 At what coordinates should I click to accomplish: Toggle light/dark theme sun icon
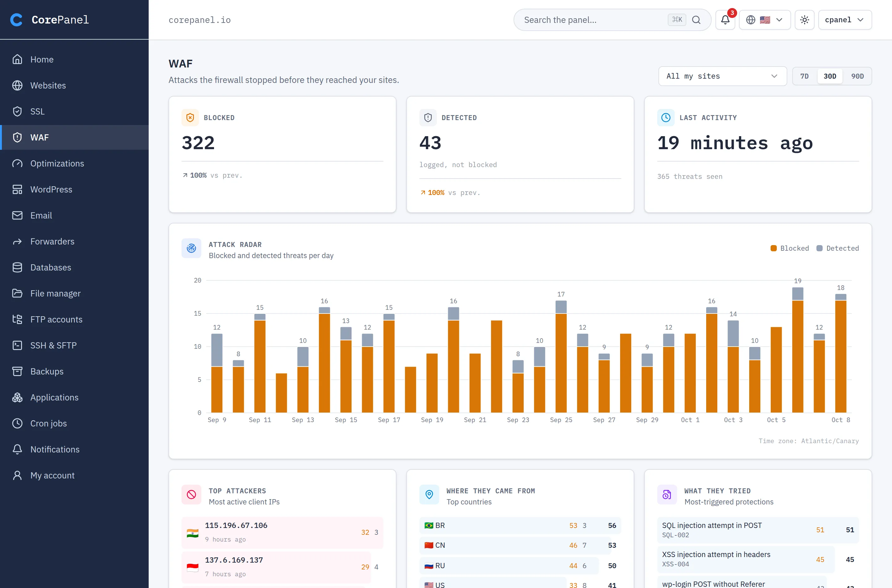(804, 20)
